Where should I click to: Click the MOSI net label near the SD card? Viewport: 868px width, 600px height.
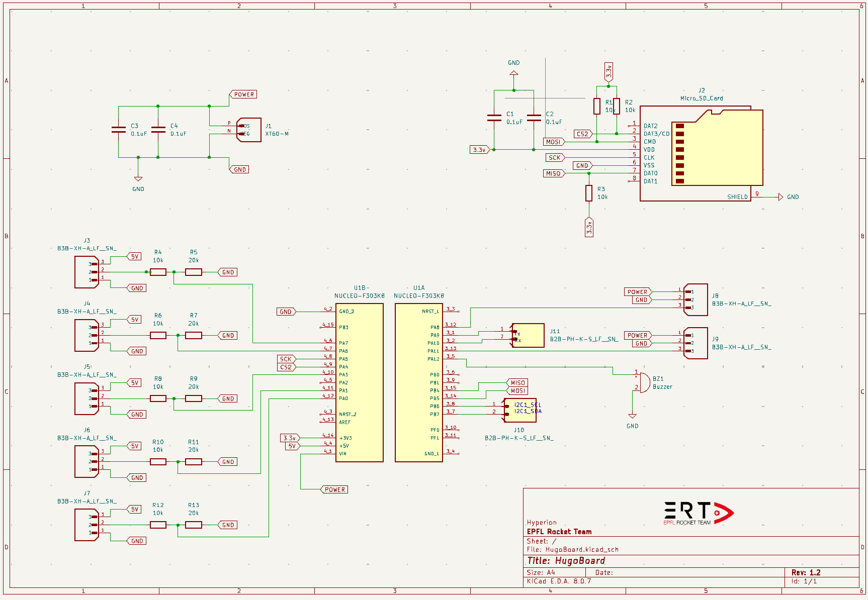click(554, 142)
